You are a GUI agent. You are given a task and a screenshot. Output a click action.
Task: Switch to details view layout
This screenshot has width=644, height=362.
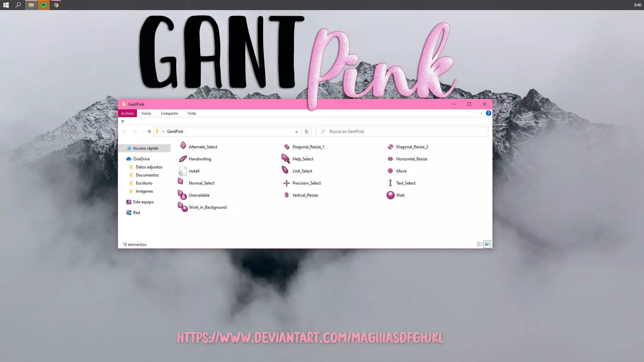point(480,244)
